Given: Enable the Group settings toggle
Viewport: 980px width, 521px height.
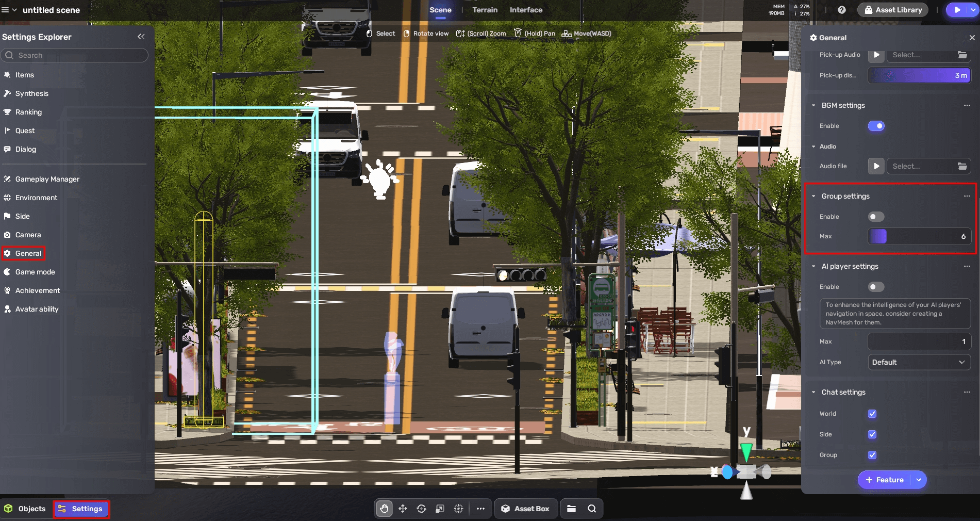Looking at the screenshot, I should click(876, 217).
